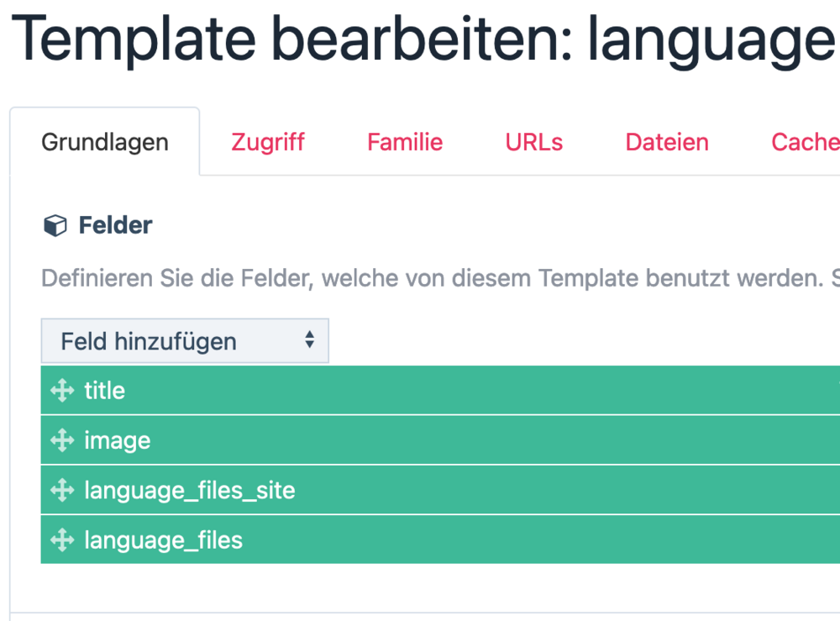
Task: Click the language_files field label
Action: pos(164,539)
